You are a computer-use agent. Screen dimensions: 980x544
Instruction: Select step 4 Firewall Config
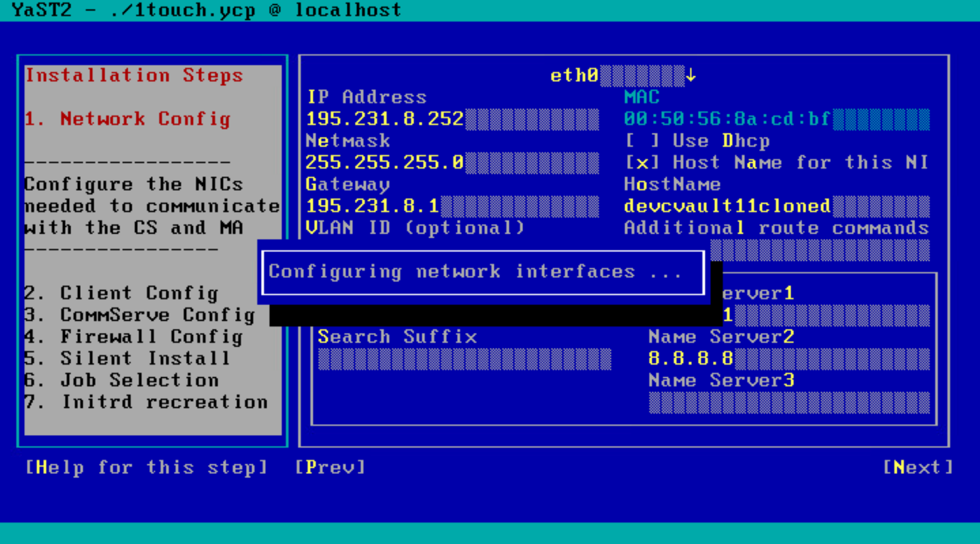click(134, 337)
